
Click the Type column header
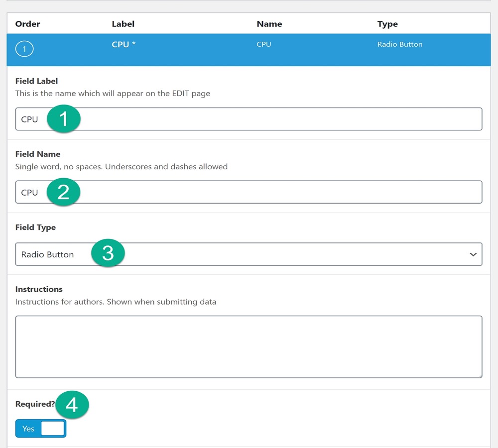(387, 24)
